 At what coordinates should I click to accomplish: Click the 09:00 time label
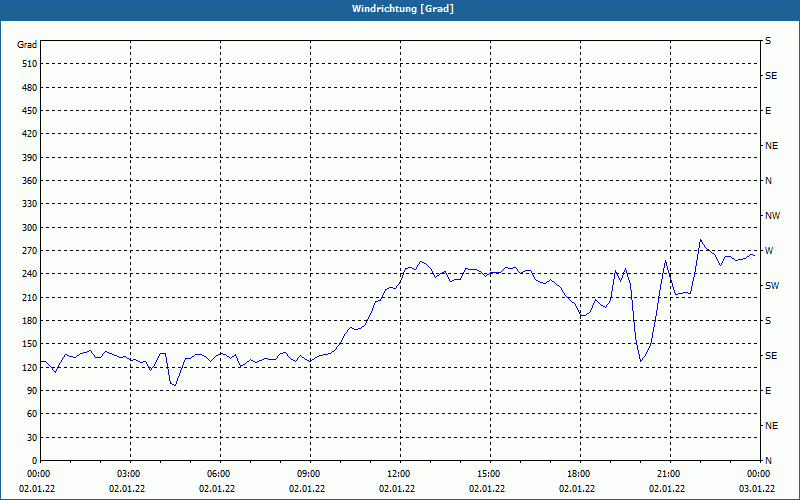pos(310,474)
